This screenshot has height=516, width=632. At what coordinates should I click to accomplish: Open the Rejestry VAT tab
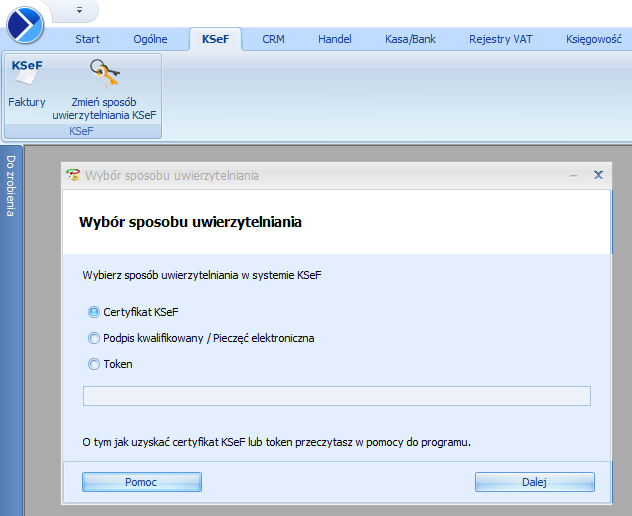tap(501, 39)
